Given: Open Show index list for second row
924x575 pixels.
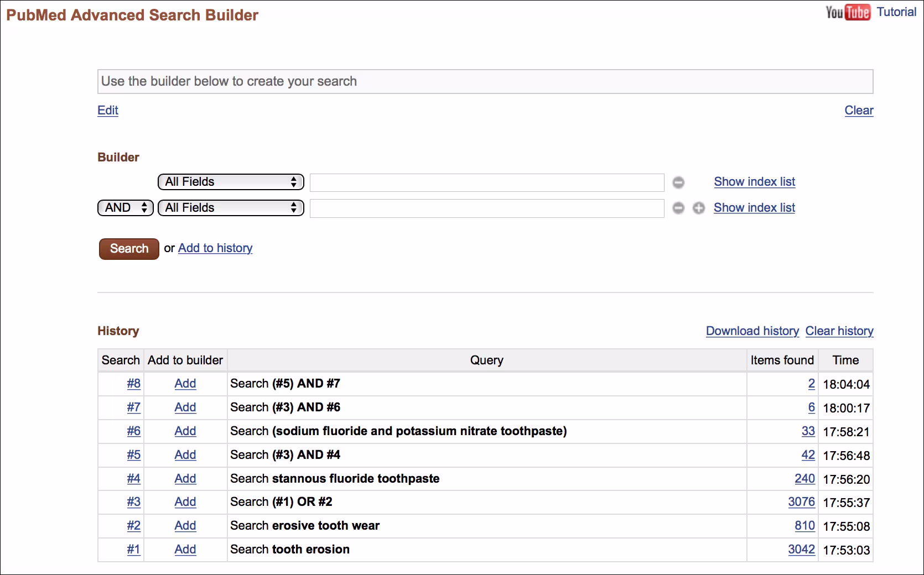Looking at the screenshot, I should [x=754, y=208].
